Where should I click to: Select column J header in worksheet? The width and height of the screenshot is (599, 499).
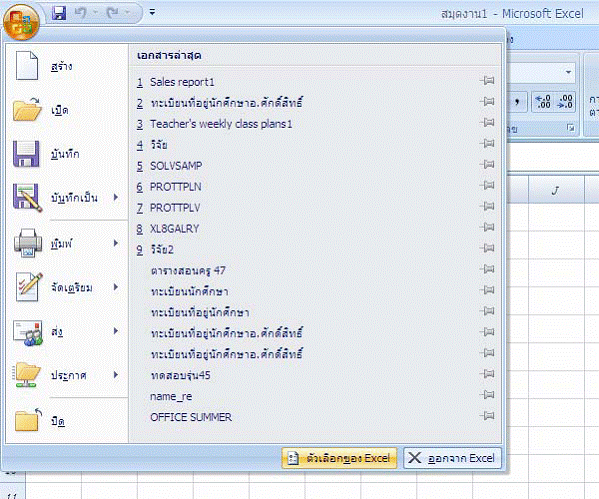556,190
